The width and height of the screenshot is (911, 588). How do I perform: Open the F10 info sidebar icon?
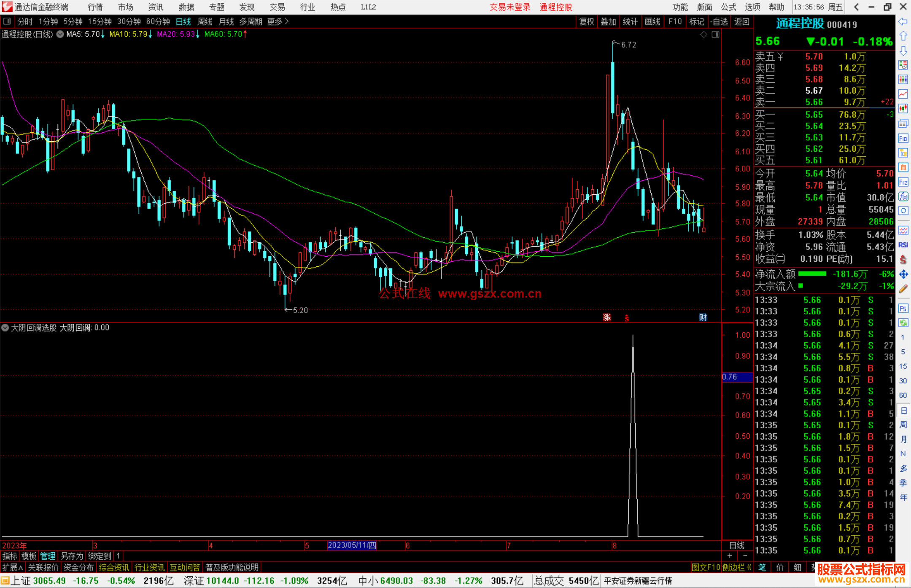(x=903, y=138)
